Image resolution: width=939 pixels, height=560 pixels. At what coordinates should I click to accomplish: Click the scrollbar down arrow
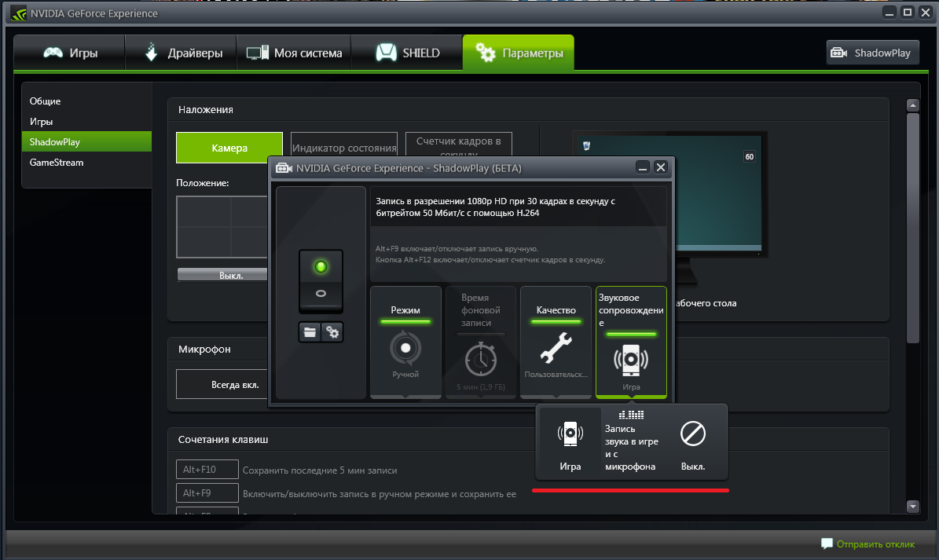click(912, 506)
